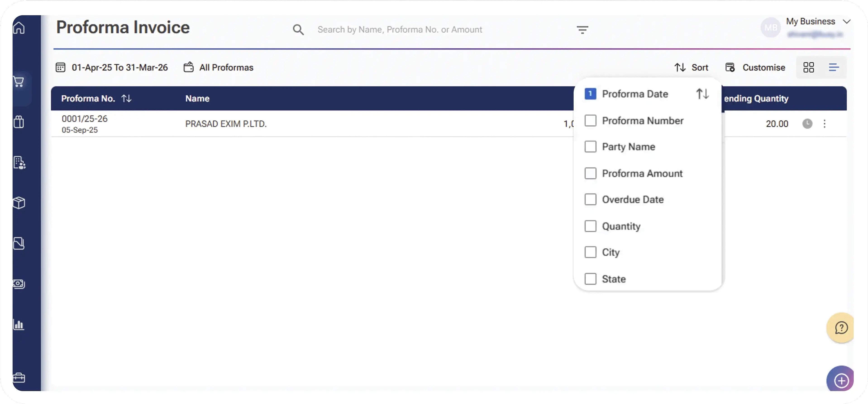Expand the My Business account dropdown
This screenshot has height=404, width=868.
coord(846,21)
